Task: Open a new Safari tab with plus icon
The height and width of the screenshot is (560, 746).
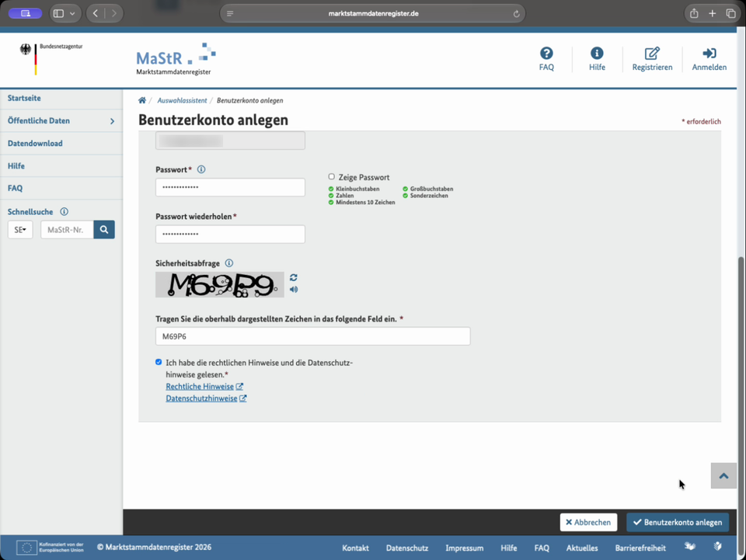Action: click(713, 13)
